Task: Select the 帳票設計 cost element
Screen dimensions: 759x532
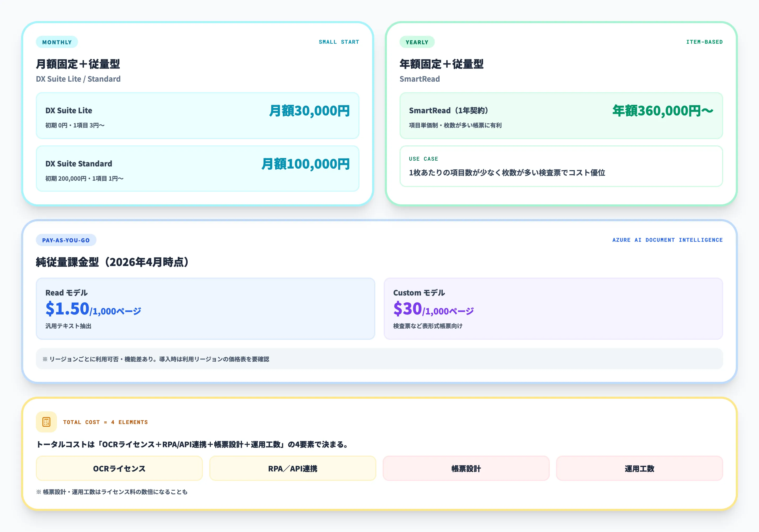Action: pos(466,468)
